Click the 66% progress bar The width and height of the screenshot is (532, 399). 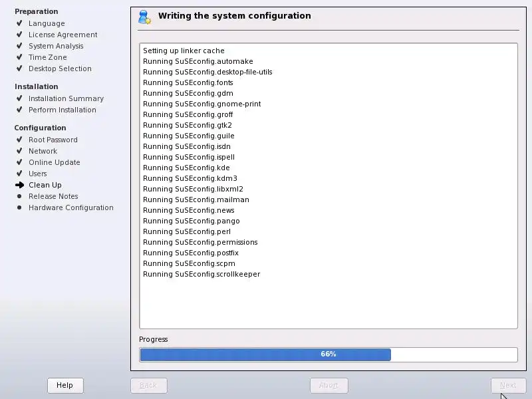click(329, 354)
